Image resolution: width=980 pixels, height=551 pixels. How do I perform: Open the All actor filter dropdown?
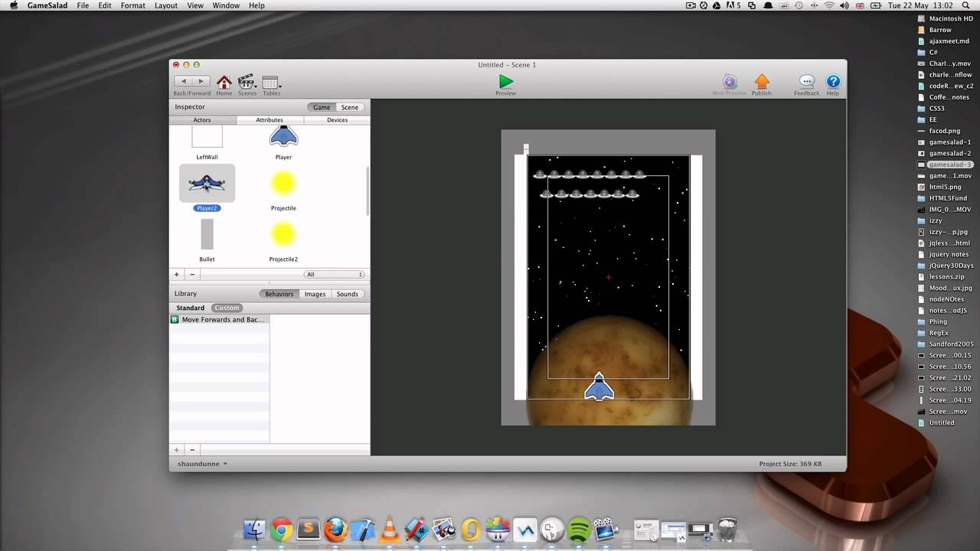click(334, 274)
